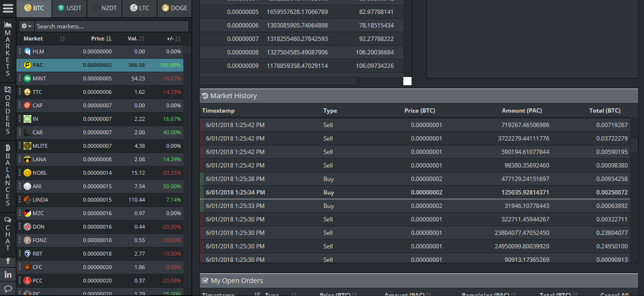Sort markets by the Vol. column
This screenshot has width=644, height=296.
coord(136,39)
